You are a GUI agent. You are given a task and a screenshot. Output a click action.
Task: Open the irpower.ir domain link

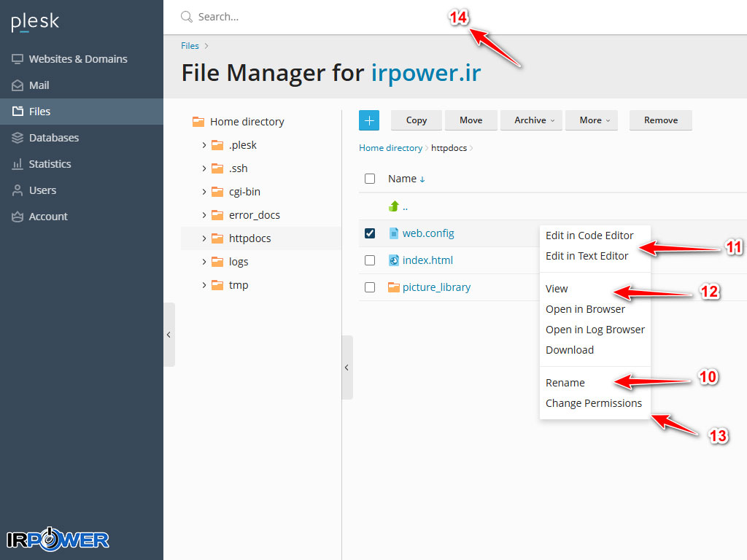tap(426, 73)
